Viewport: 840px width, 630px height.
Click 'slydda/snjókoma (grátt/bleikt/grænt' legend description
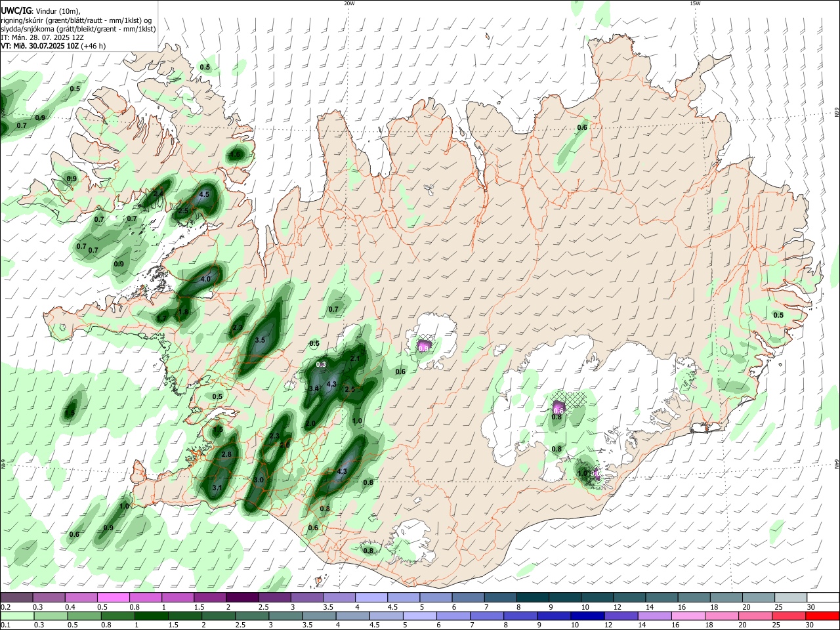(59, 29)
